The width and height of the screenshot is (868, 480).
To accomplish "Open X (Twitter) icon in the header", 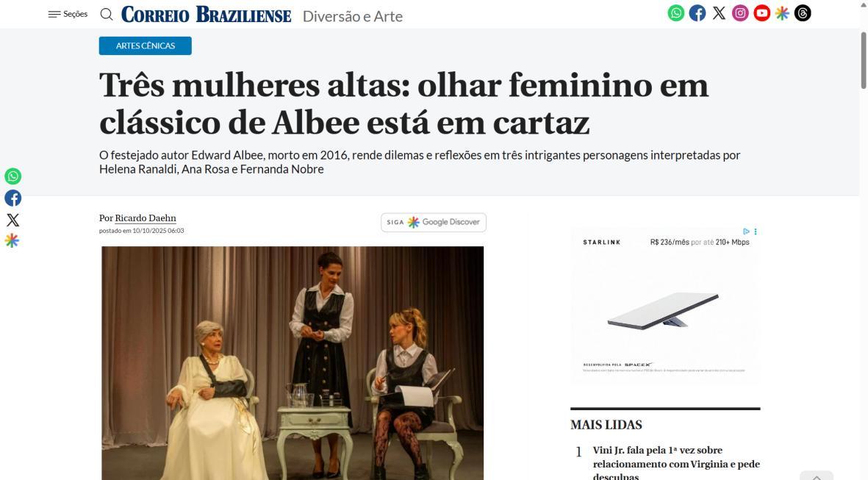I will click(719, 13).
